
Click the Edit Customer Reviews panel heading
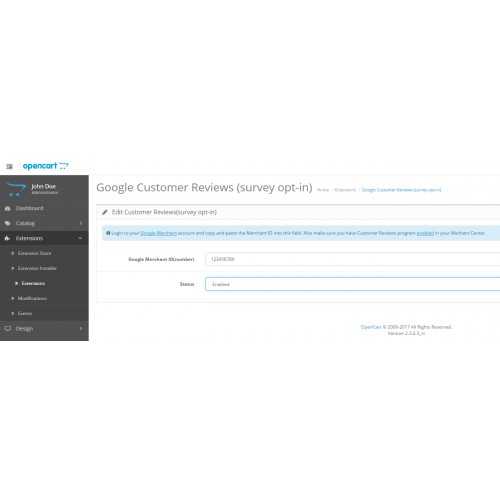tap(164, 212)
